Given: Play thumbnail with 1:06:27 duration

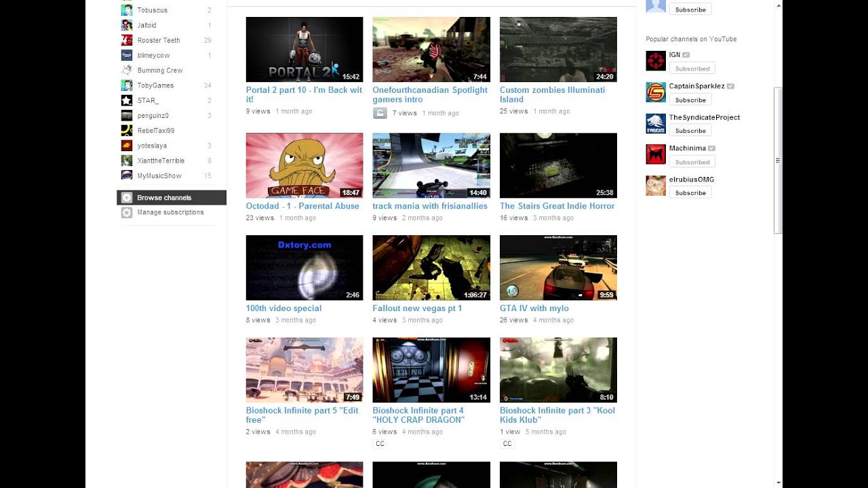Looking at the screenshot, I should [431, 268].
